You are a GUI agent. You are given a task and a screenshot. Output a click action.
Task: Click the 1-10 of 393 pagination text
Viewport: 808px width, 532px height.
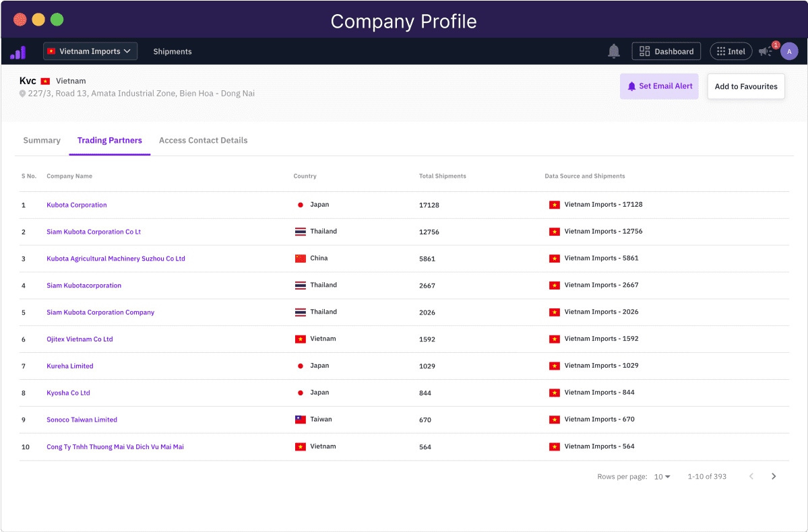coord(707,477)
